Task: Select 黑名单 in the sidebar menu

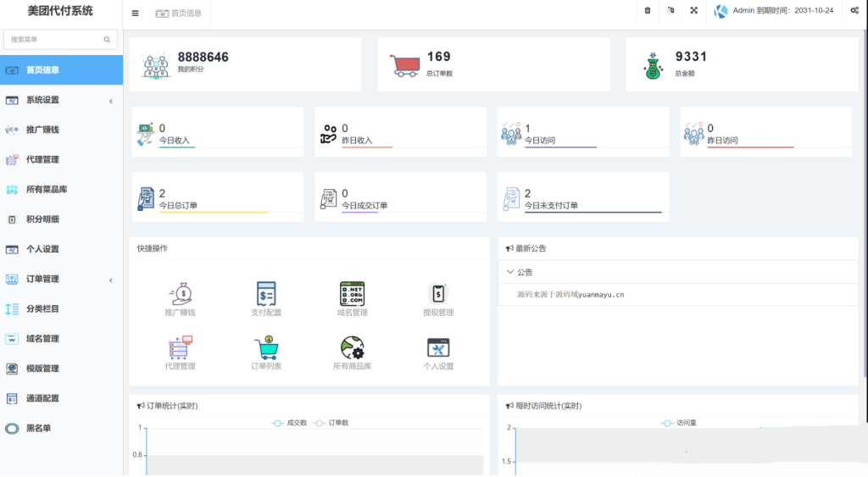Action: (x=38, y=428)
